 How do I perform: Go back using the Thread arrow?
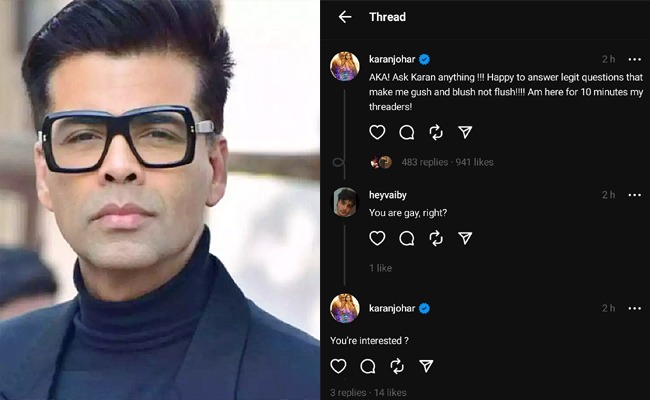[x=345, y=17]
